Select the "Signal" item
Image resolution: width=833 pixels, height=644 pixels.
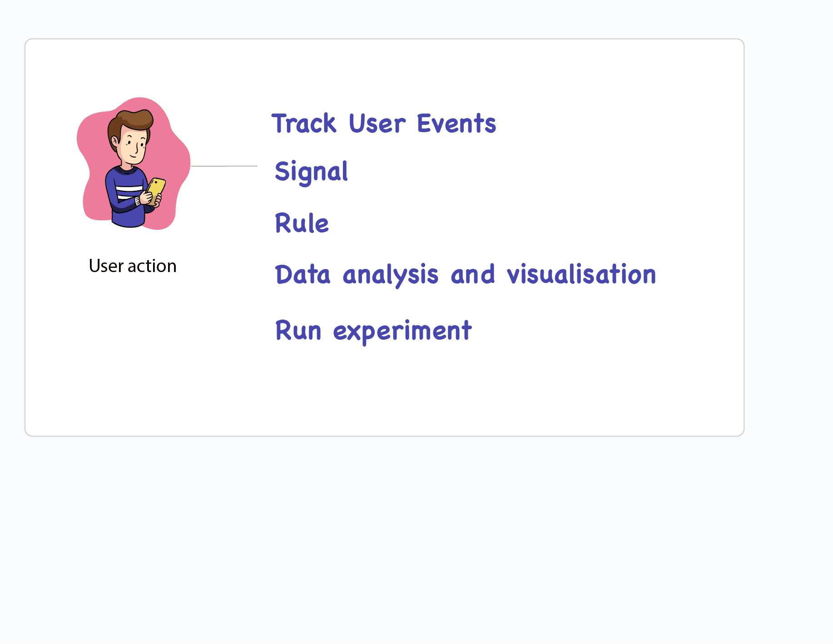point(311,172)
